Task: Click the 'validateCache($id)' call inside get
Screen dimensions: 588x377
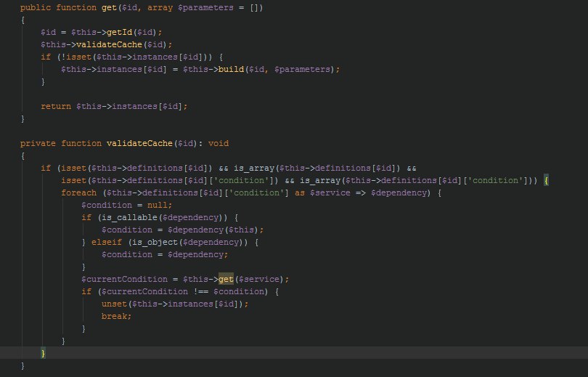Action: (x=121, y=44)
